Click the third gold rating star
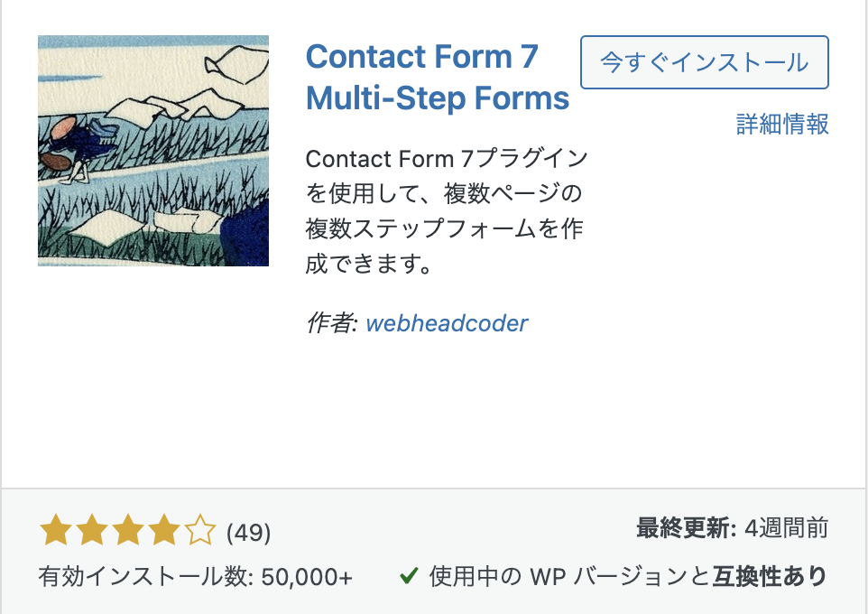 [x=128, y=531]
